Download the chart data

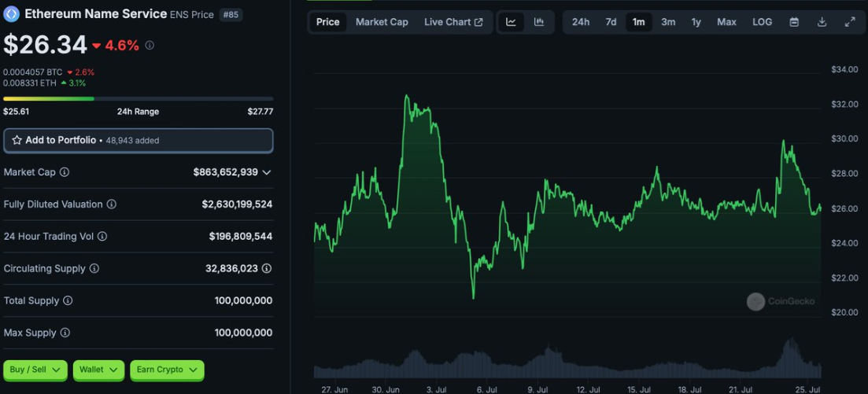coord(822,22)
